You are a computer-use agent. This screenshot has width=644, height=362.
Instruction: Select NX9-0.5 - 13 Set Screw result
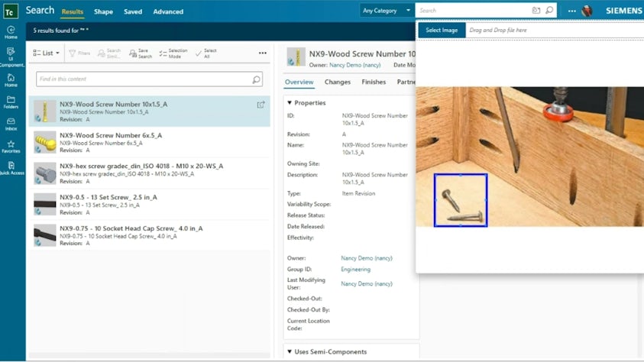click(x=150, y=205)
